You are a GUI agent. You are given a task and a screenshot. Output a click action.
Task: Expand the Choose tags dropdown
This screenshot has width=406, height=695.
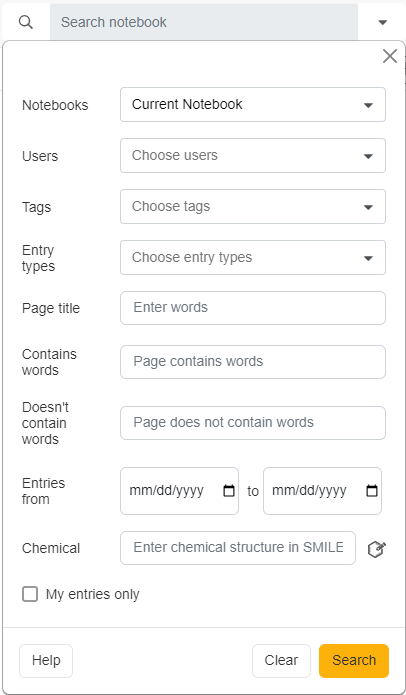point(253,207)
